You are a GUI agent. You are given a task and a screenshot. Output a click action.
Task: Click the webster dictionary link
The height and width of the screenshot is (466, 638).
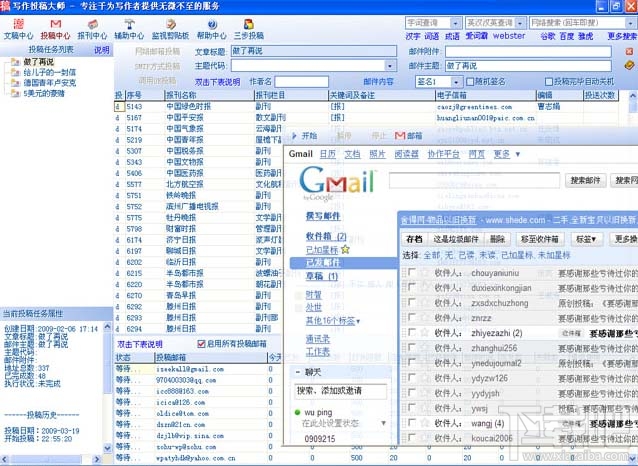pos(509,36)
